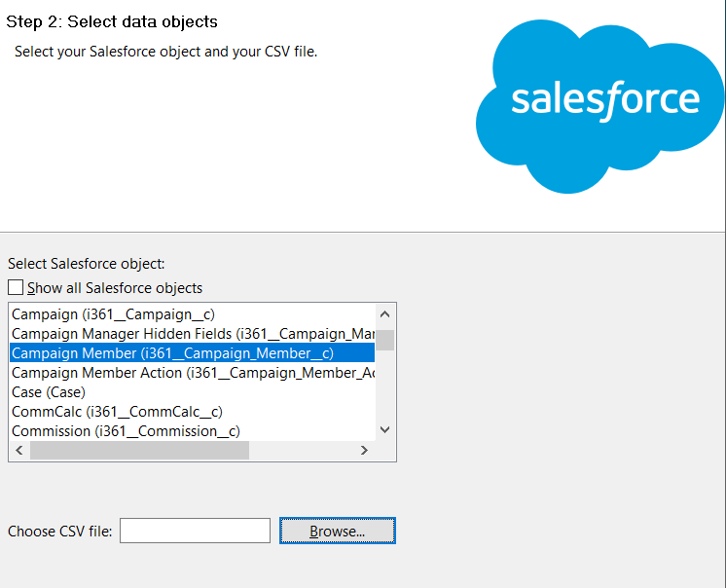Screen dimensions: 726x588
Task: Click object list scroll left arrow
Action: point(19,450)
